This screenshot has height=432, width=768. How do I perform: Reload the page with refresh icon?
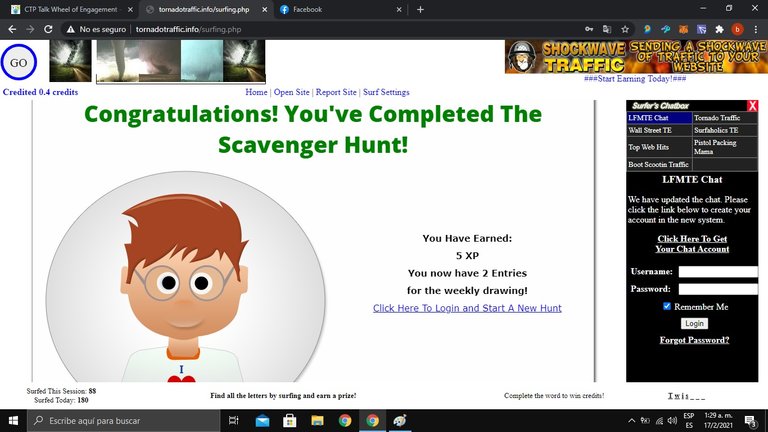coord(48,29)
